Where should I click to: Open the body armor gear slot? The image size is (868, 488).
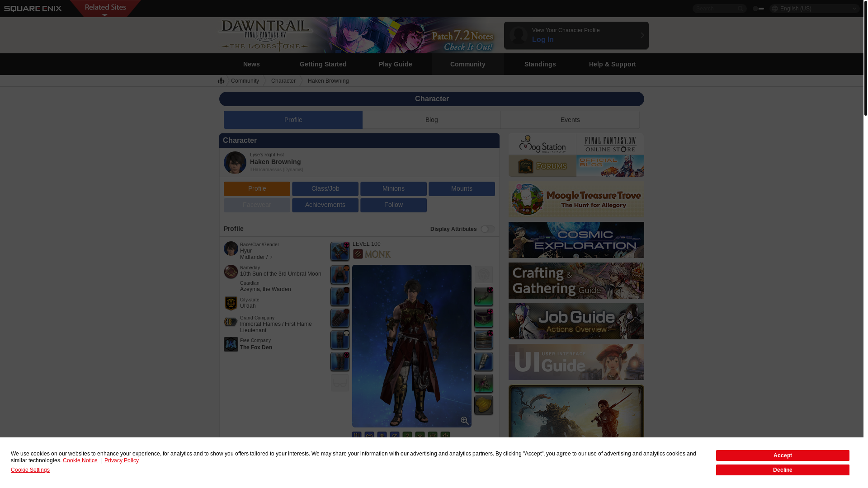pyautogui.click(x=340, y=296)
